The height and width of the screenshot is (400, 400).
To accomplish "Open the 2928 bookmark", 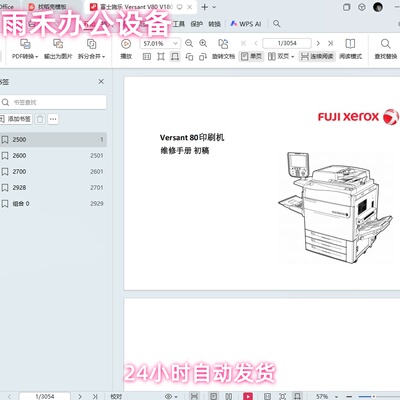I will point(53,188).
